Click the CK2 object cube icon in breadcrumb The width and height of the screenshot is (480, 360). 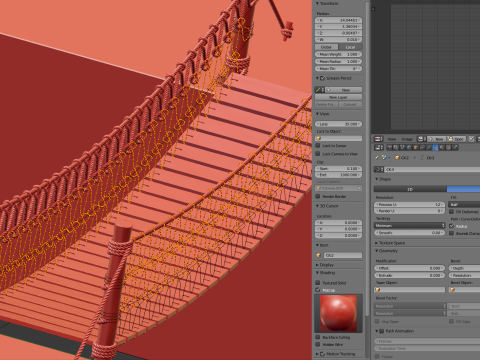click(397, 158)
